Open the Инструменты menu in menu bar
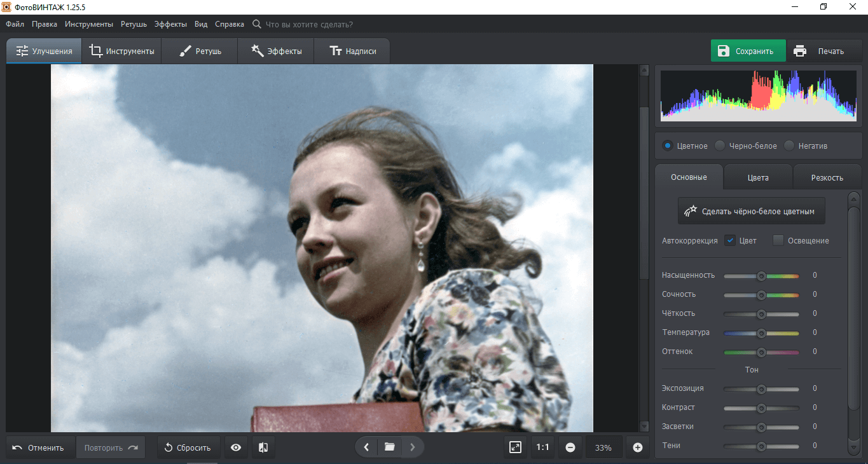The image size is (868, 464). click(89, 24)
